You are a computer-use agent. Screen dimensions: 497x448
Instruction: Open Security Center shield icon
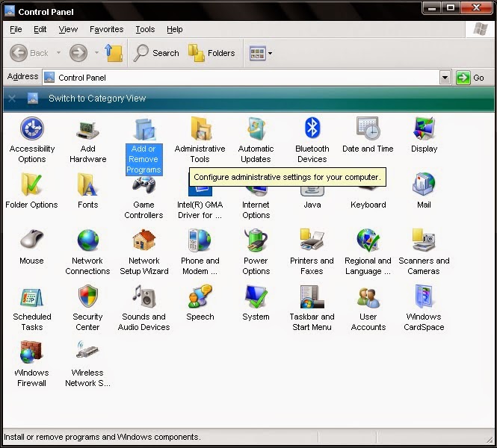pyautogui.click(x=87, y=296)
